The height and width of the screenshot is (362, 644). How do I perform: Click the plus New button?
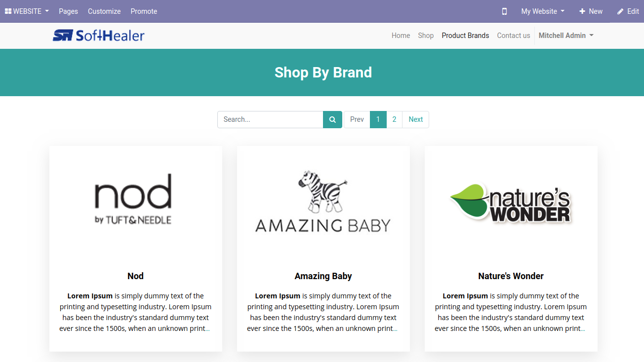(591, 11)
